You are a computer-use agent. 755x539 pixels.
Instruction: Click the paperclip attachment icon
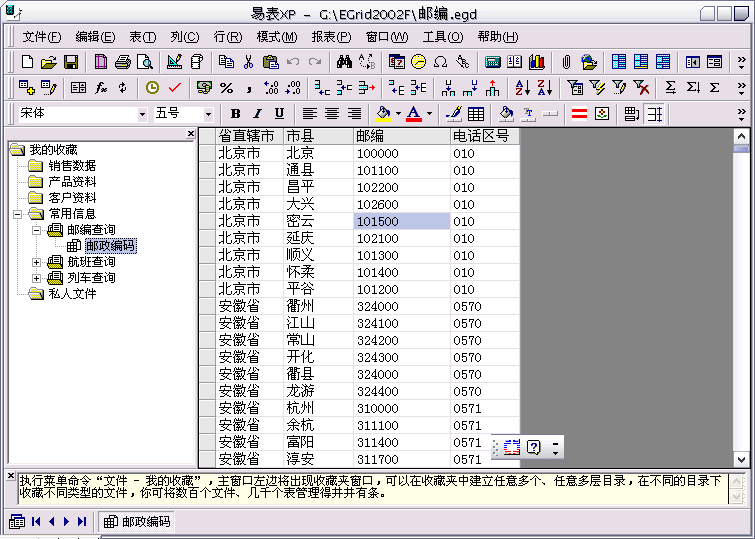pyautogui.click(x=566, y=62)
